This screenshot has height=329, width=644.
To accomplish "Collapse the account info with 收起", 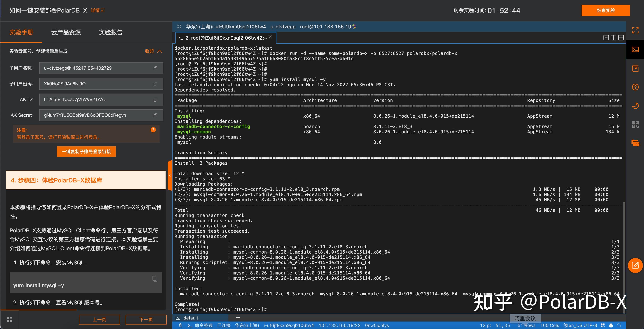I will coord(153,51).
